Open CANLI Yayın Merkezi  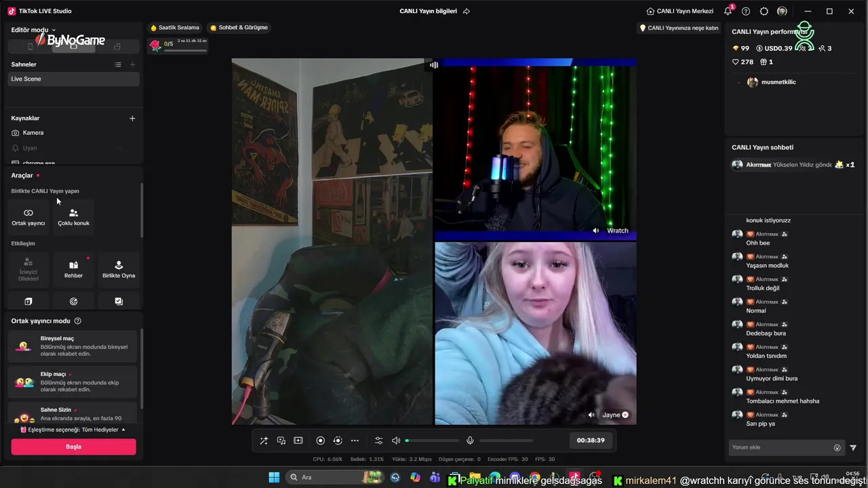coord(680,12)
